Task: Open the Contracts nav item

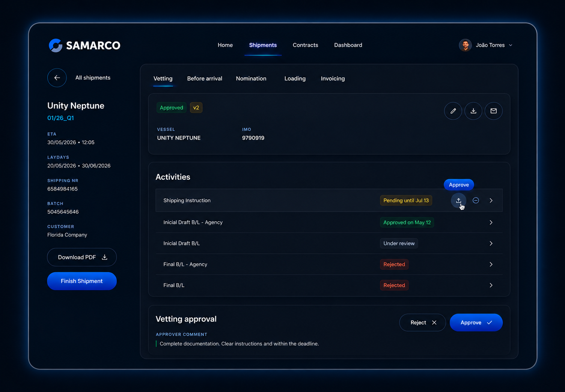Action: coord(306,45)
